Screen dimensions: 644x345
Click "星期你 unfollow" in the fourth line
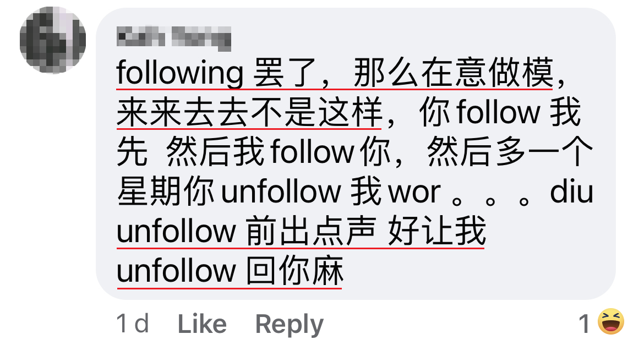(229, 192)
